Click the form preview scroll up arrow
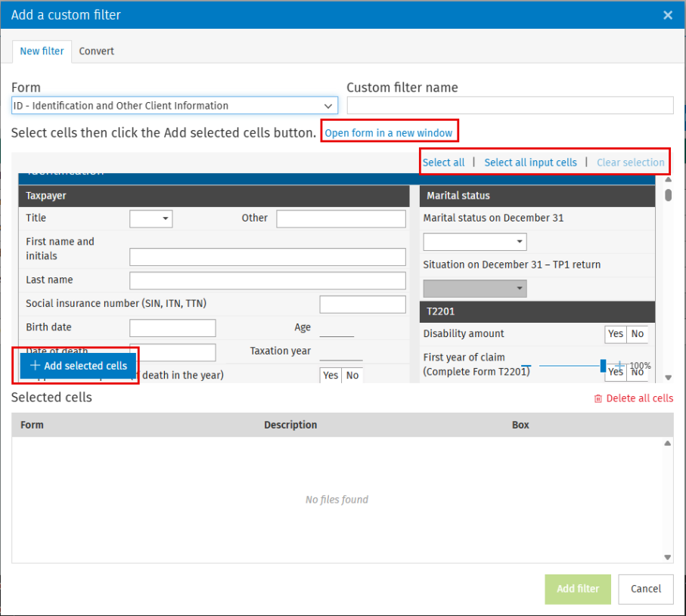The image size is (686, 616). point(668,180)
